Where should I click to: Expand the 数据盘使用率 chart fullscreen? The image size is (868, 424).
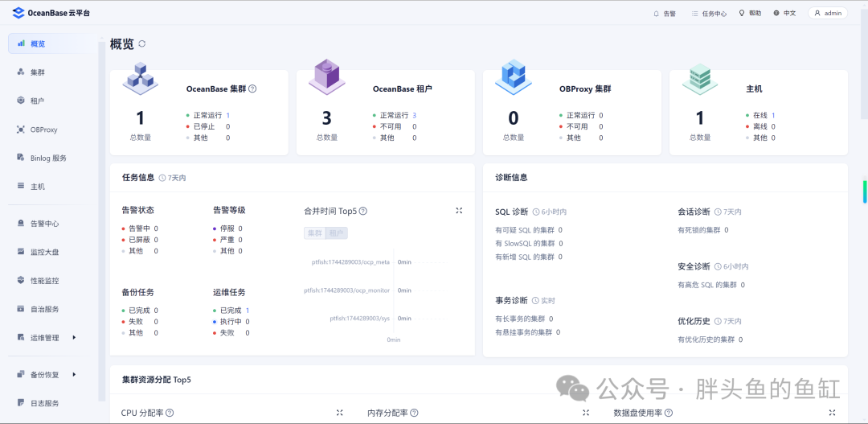832,413
